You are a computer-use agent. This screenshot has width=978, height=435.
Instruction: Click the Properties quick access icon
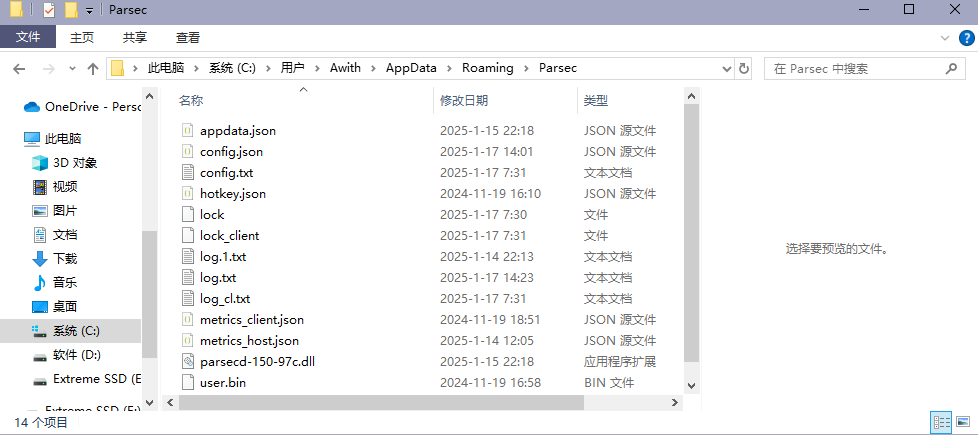coord(48,10)
